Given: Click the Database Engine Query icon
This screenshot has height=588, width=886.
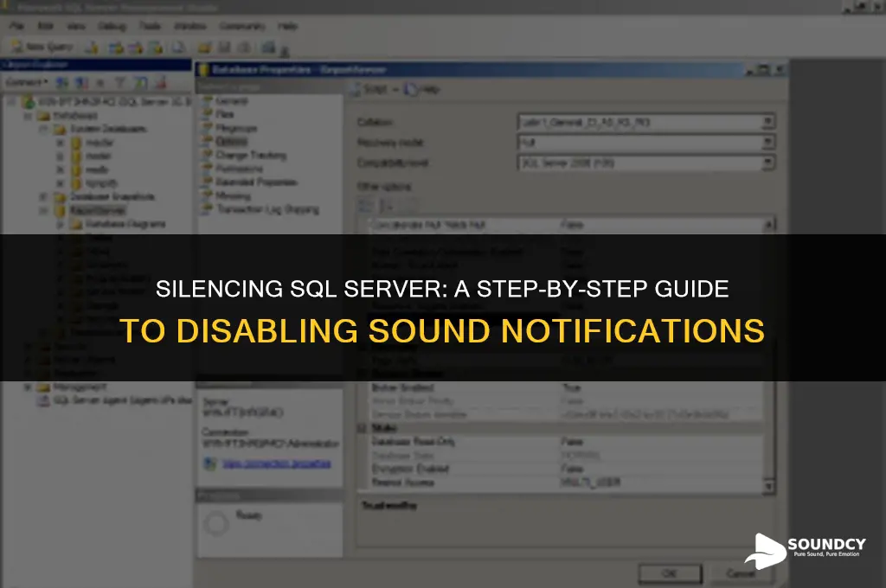Looking at the screenshot, I should [92, 48].
